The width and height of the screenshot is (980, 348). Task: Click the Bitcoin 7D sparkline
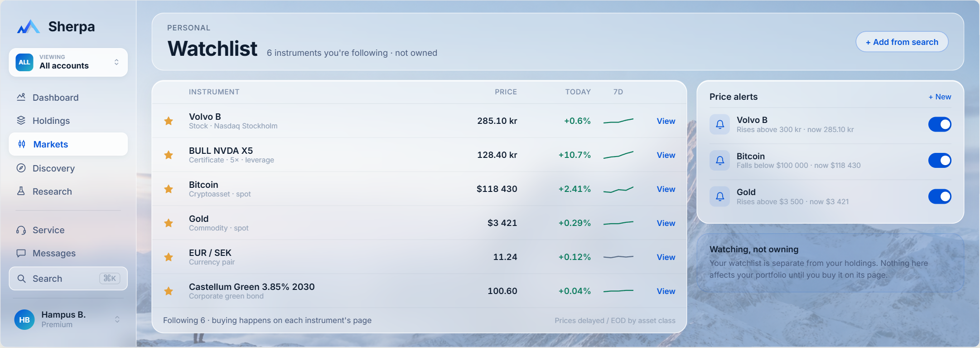coord(618,189)
